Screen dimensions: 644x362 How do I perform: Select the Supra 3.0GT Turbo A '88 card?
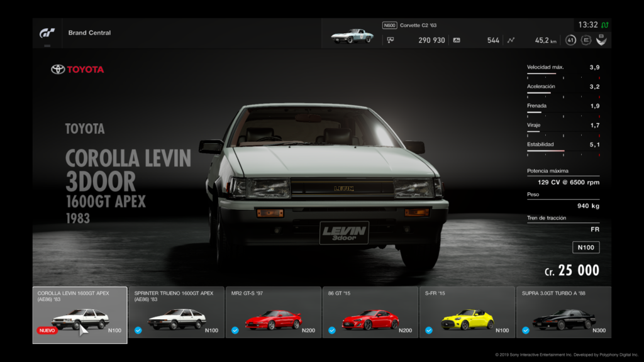(564, 312)
